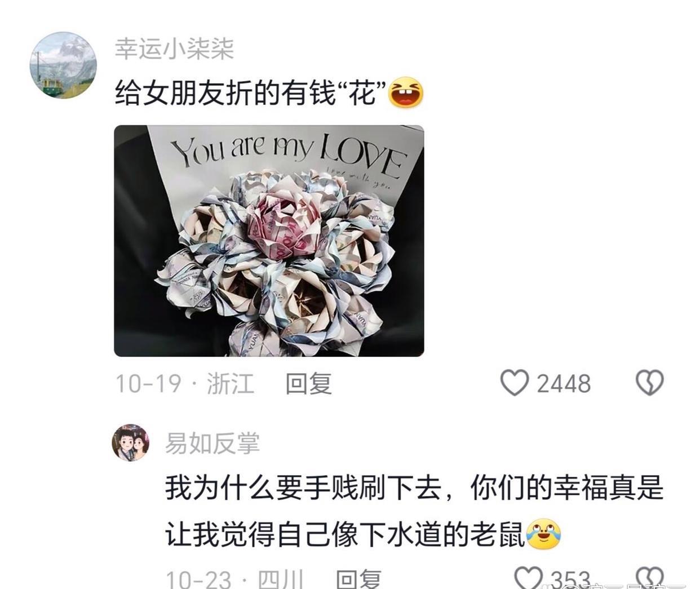
Task: Open the 易如反掌 username
Action: [212, 443]
